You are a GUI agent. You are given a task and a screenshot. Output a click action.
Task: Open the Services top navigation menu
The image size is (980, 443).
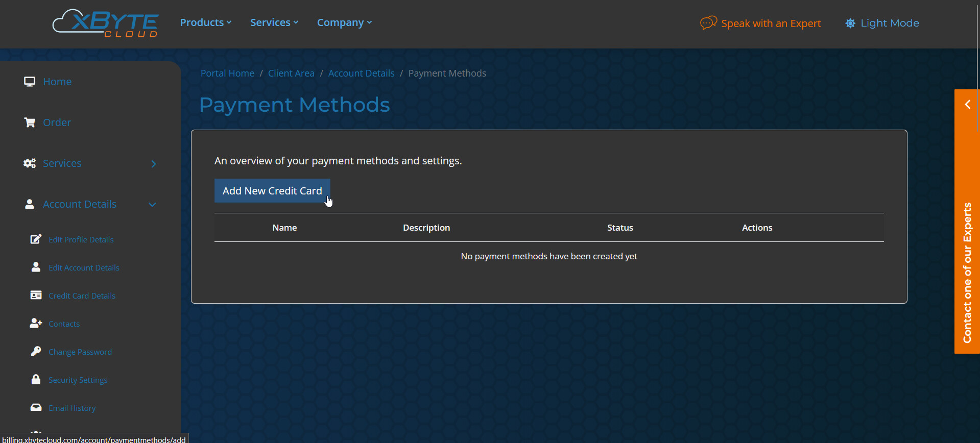[x=274, y=22]
